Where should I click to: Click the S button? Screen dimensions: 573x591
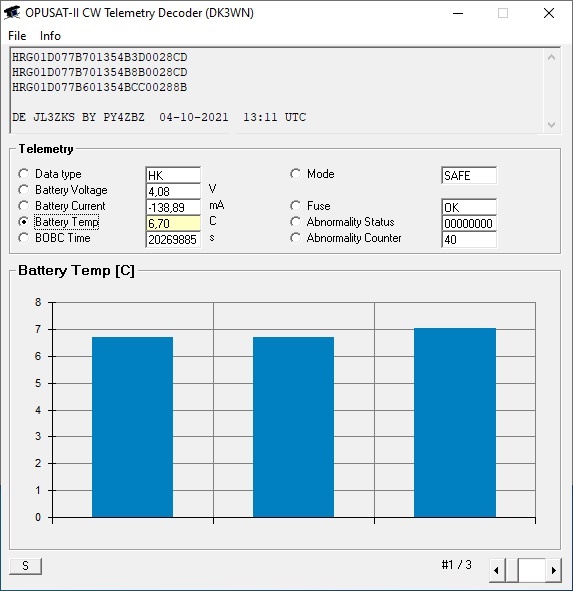pos(25,566)
